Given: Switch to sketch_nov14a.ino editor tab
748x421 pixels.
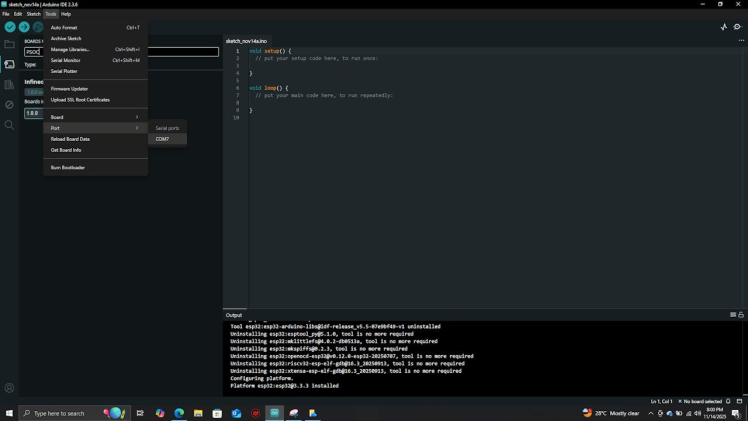Looking at the screenshot, I should click(246, 41).
